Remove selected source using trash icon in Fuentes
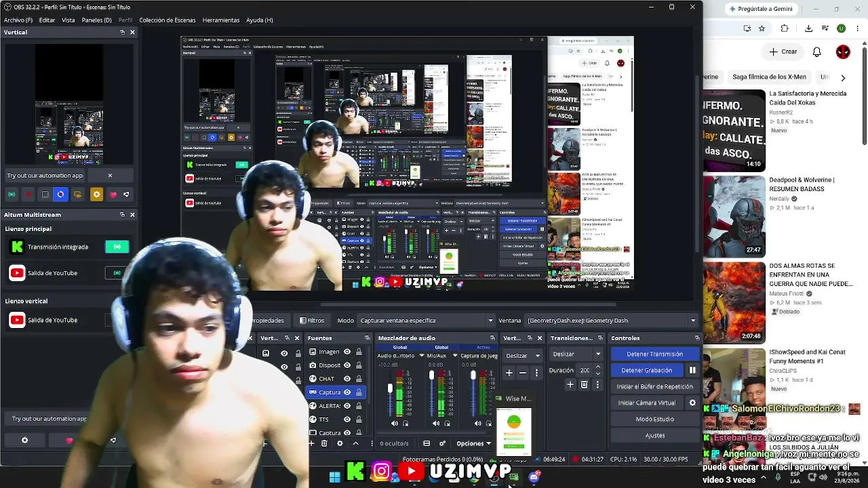The width and height of the screenshot is (868, 488). (x=324, y=443)
